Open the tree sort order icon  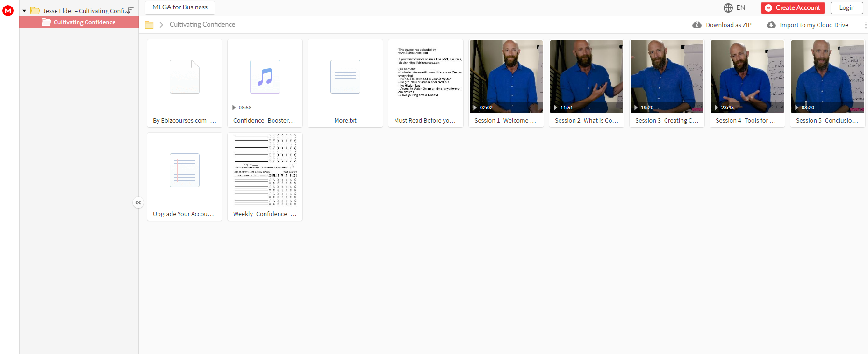(x=130, y=10)
